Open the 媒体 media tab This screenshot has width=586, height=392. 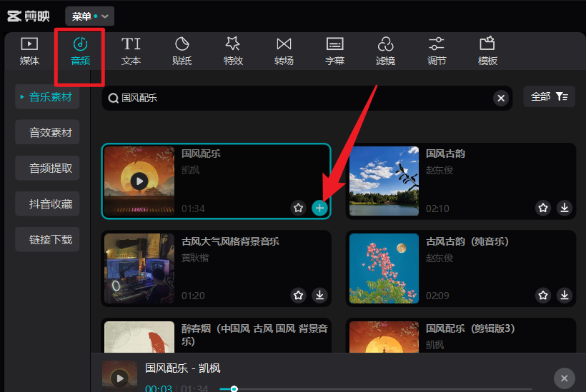click(x=29, y=51)
